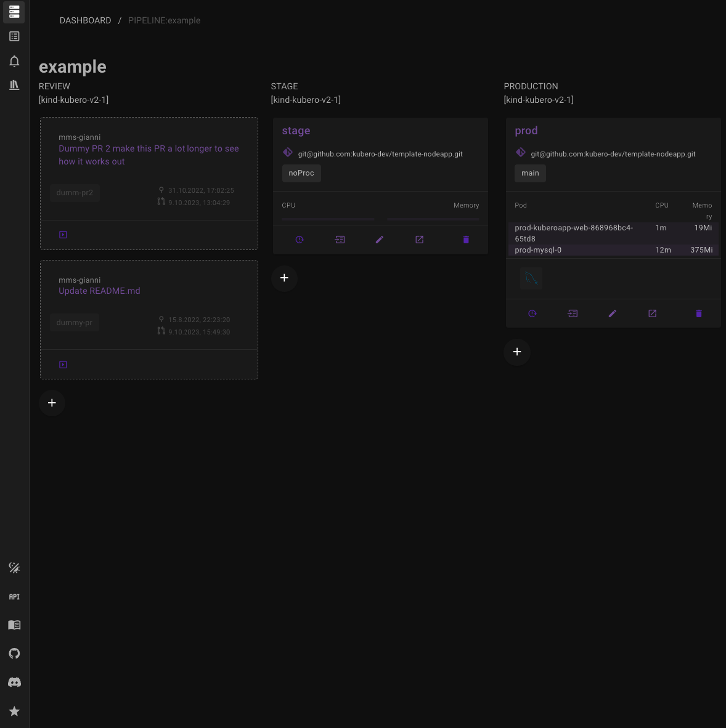Image resolution: width=726 pixels, height=728 pixels.
Task: Open the GitHub icon in sidebar
Action: [14, 653]
